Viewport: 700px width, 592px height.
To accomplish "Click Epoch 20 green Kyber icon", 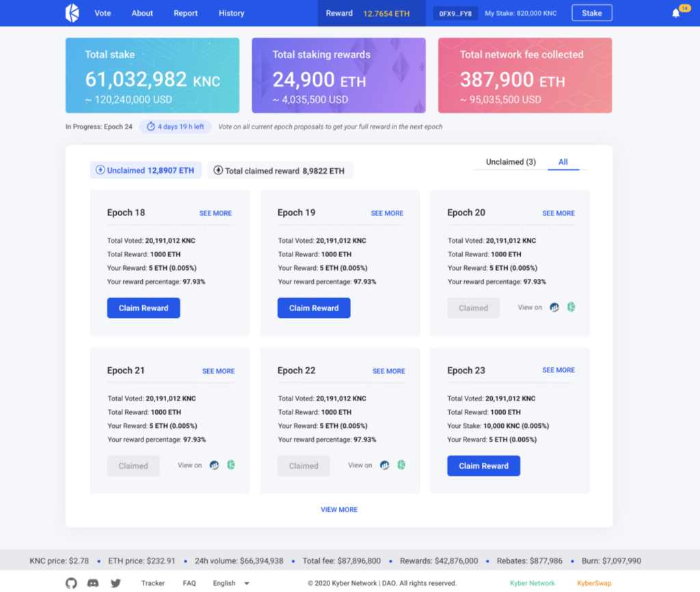I will [x=571, y=307].
